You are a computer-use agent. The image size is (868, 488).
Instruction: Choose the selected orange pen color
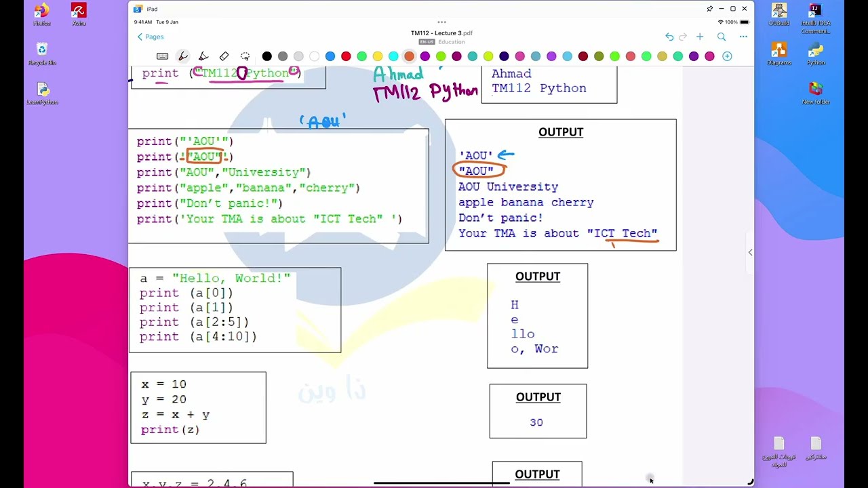[x=409, y=56]
